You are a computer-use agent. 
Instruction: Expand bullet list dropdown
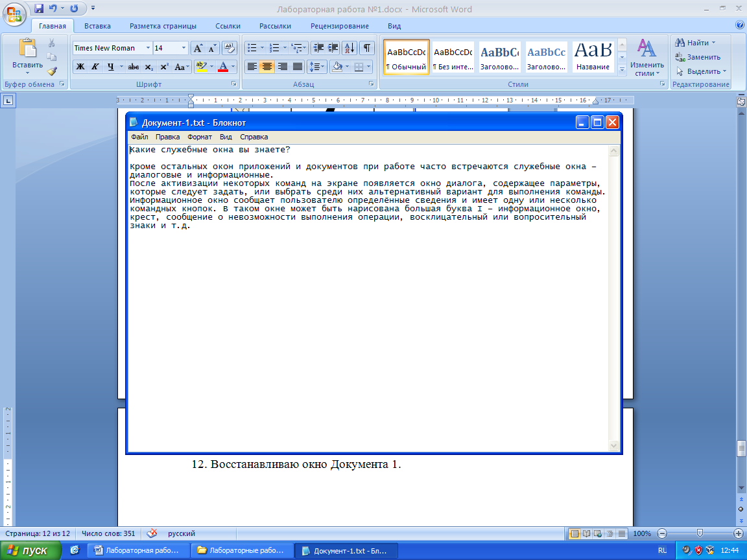(262, 47)
